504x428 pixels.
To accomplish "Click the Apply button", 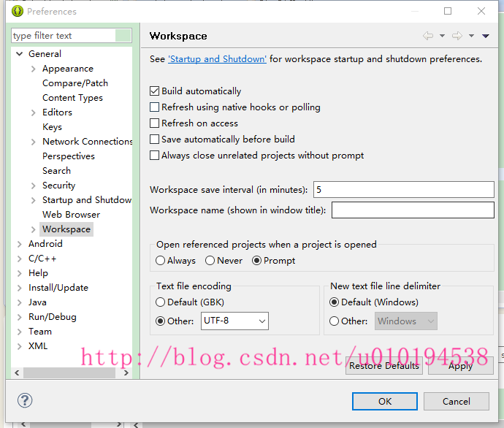I will pyautogui.click(x=461, y=366).
